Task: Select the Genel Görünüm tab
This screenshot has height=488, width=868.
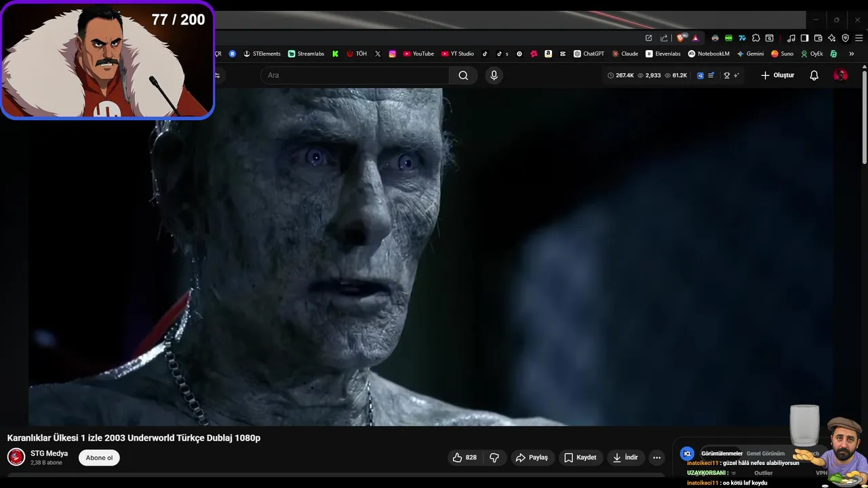Action: (766, 453)
